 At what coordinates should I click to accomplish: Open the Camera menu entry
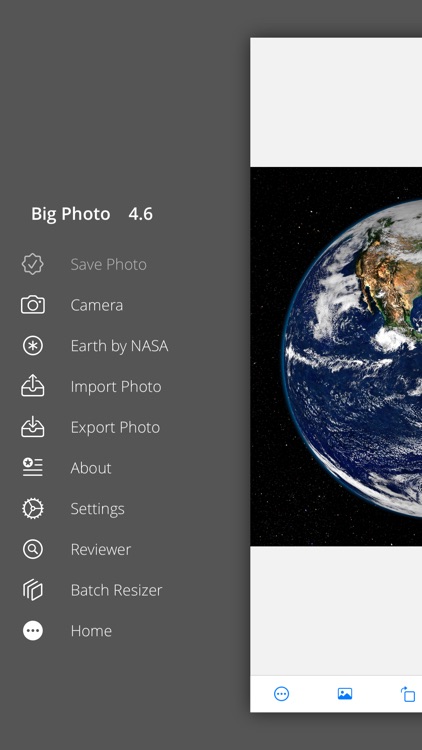pos(97,305)
